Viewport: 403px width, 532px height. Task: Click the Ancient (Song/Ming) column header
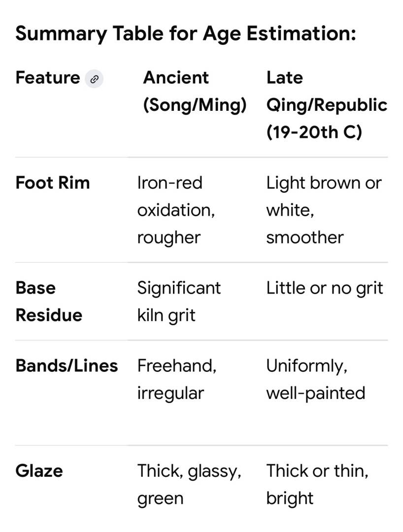(195, 91)
